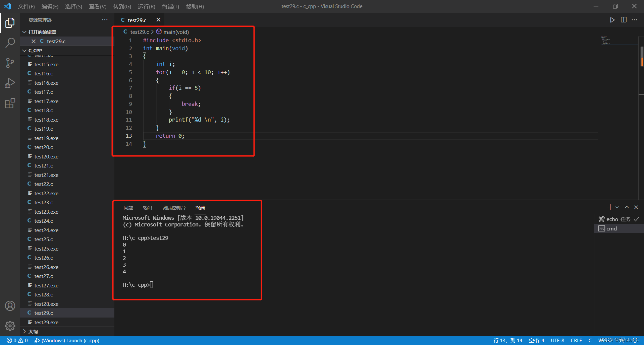644x345 pixels.
Task: Open test16.c in file tree
Action: 67,73
